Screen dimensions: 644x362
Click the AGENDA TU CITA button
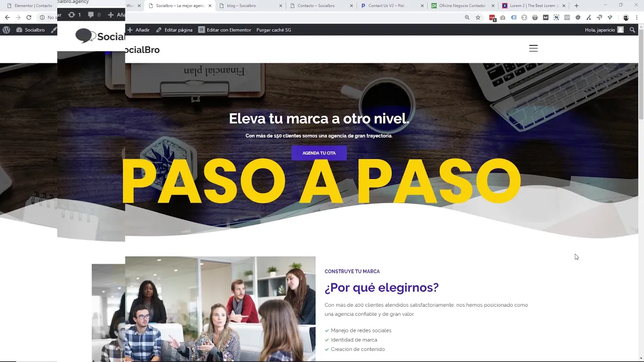click(319, 153)
